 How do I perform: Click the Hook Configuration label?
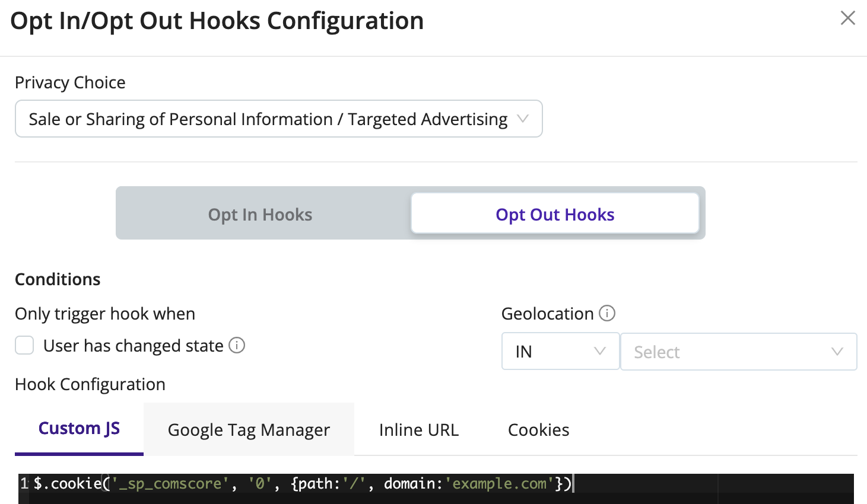90,384
